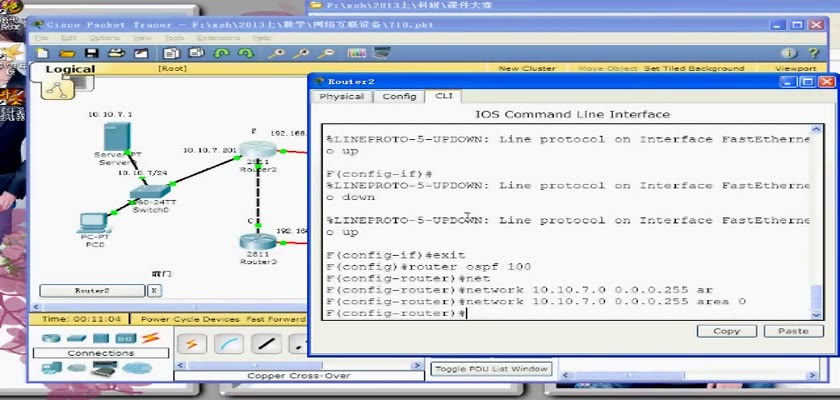Click Set Tiled Background button
Image resolution: width=840 pixels, height=400 pixels.
(694, 69)
